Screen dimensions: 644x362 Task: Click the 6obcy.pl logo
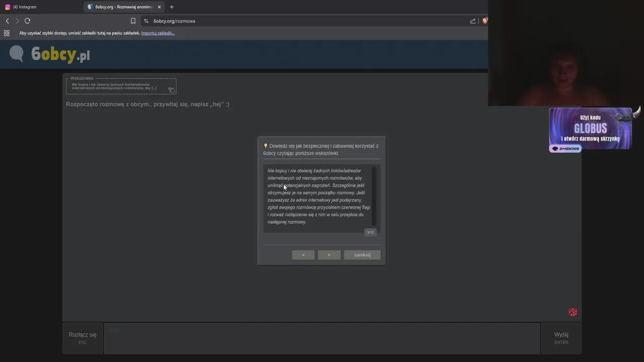[x=50, y=54]
